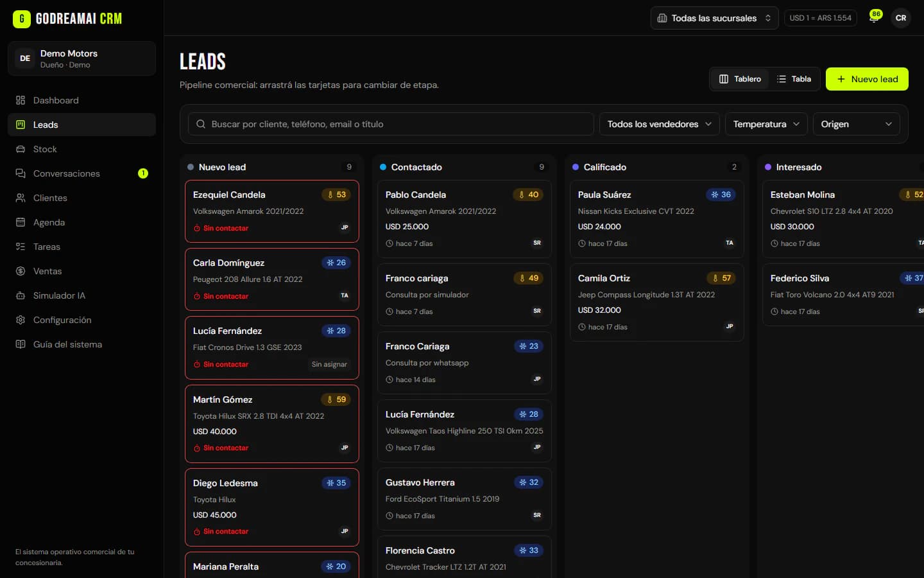The image size is (924, 578).
Task: Open the CR user avatar menu
Action: 901,18
